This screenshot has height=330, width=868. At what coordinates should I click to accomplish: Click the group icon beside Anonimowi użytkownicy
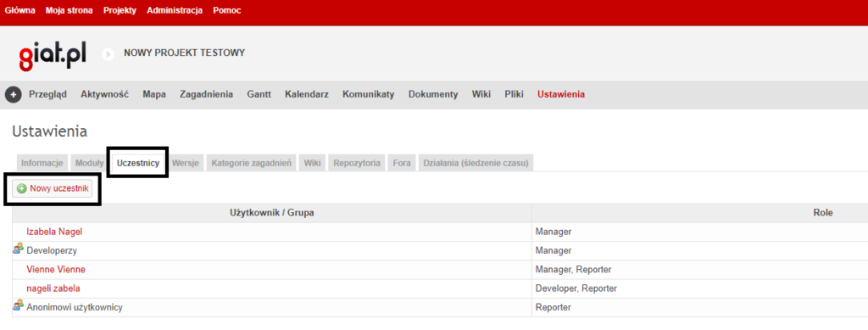pyautogui.click(x=19, y=306)
